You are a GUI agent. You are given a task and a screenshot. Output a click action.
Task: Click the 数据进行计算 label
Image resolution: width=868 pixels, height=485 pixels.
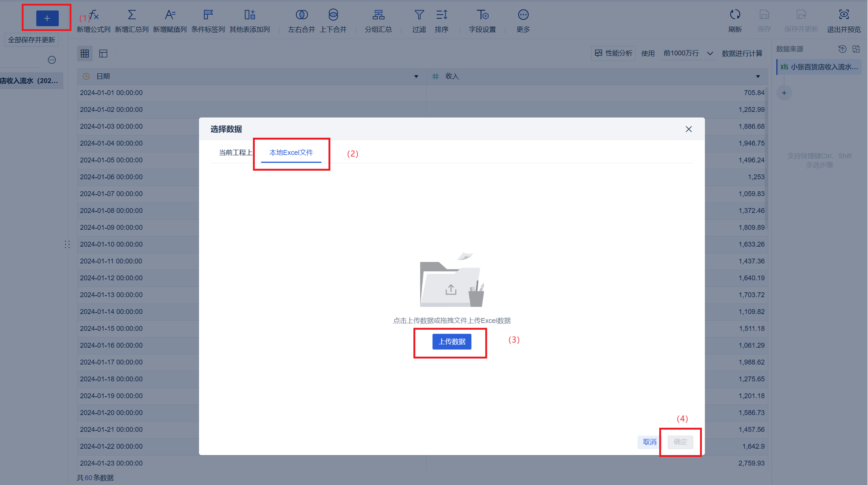742,54
